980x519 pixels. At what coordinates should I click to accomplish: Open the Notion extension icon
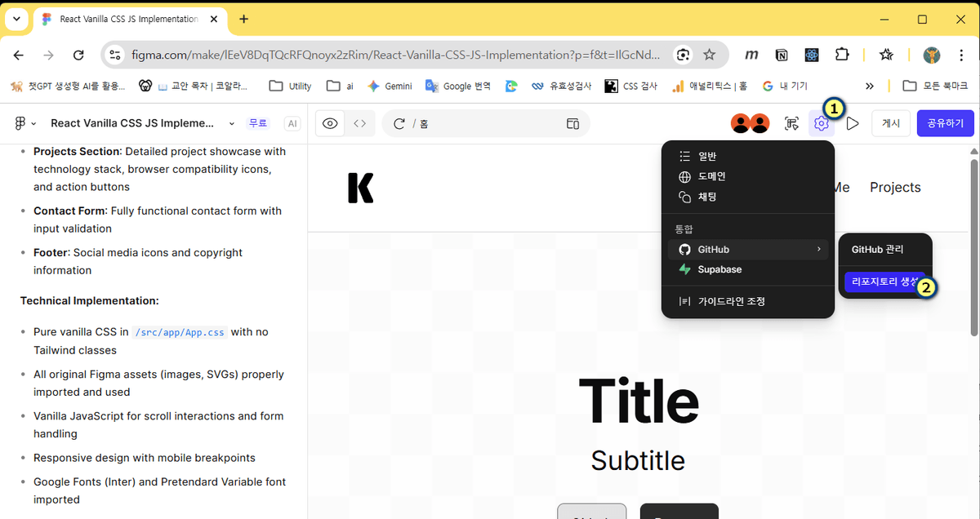pos(782,55)
